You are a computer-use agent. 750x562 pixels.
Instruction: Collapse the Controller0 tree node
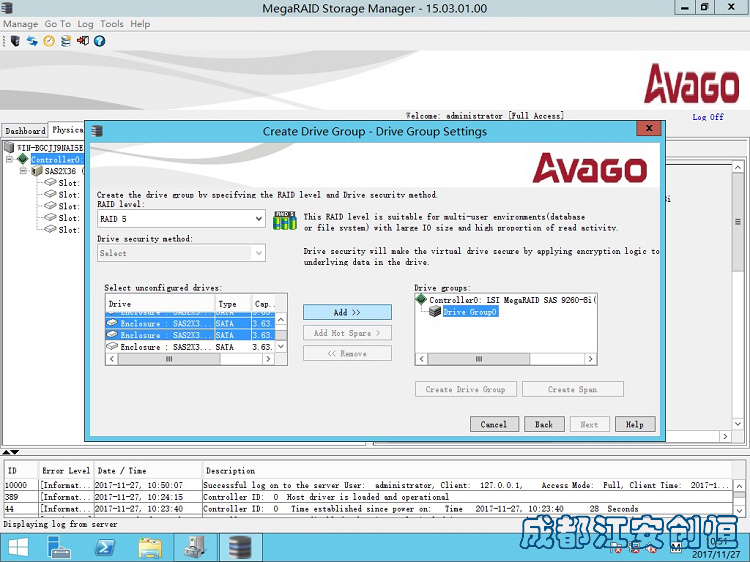(9, 159)
